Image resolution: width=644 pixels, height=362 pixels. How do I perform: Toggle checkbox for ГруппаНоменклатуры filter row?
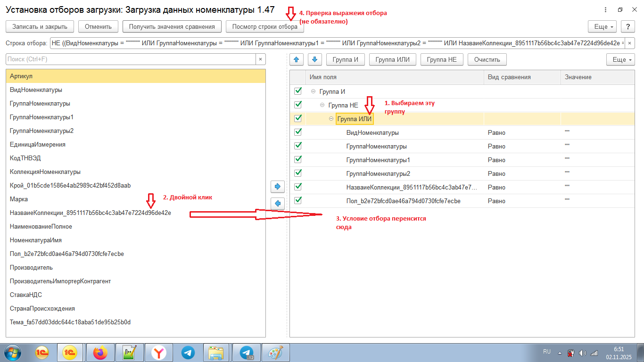[x=297, y=146]
